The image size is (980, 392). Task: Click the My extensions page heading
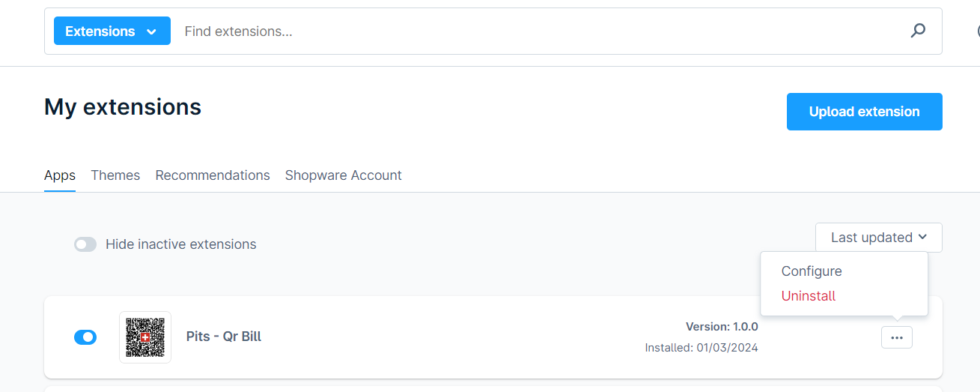click(x=123, y=107)
